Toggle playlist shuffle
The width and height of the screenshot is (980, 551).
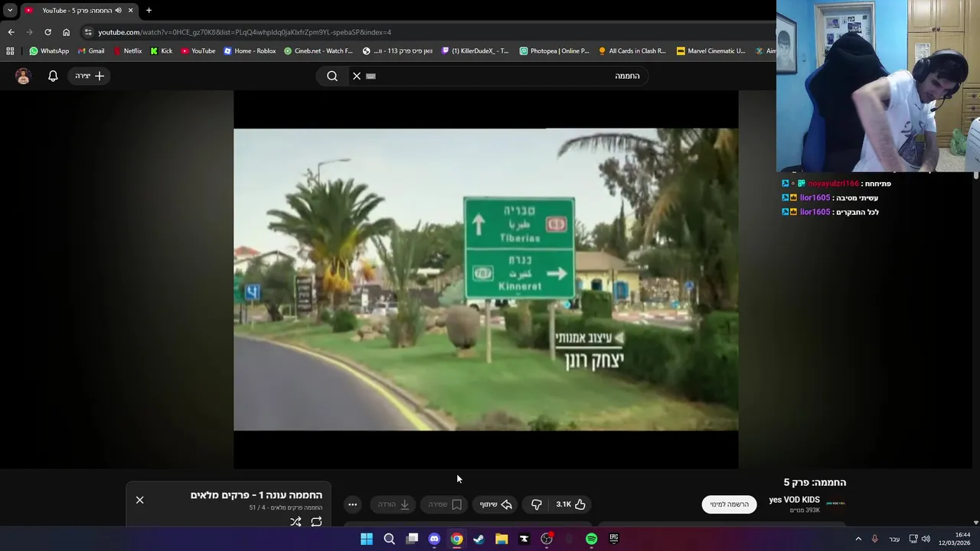click(296, 522)
